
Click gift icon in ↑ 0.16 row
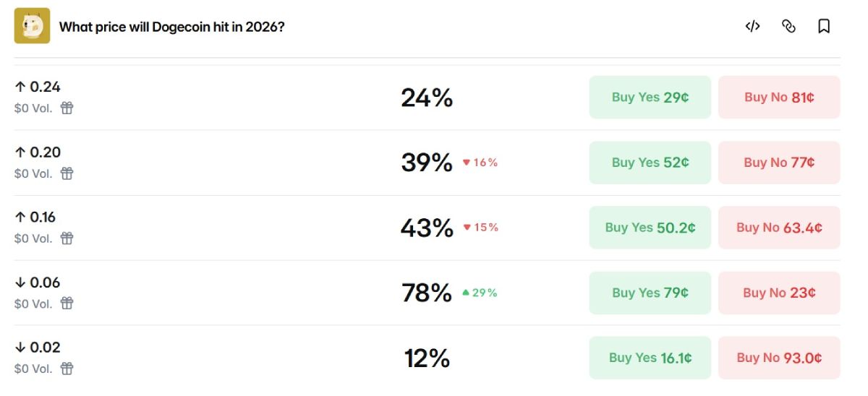coord(67,238)
